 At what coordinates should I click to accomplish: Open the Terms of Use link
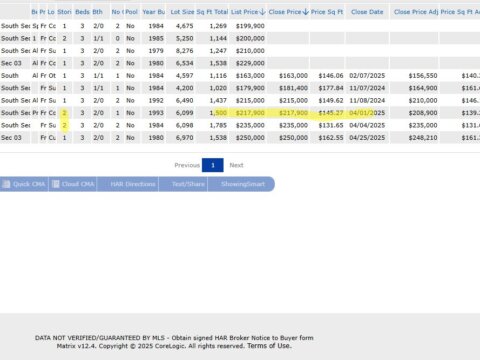coord(269,346)
